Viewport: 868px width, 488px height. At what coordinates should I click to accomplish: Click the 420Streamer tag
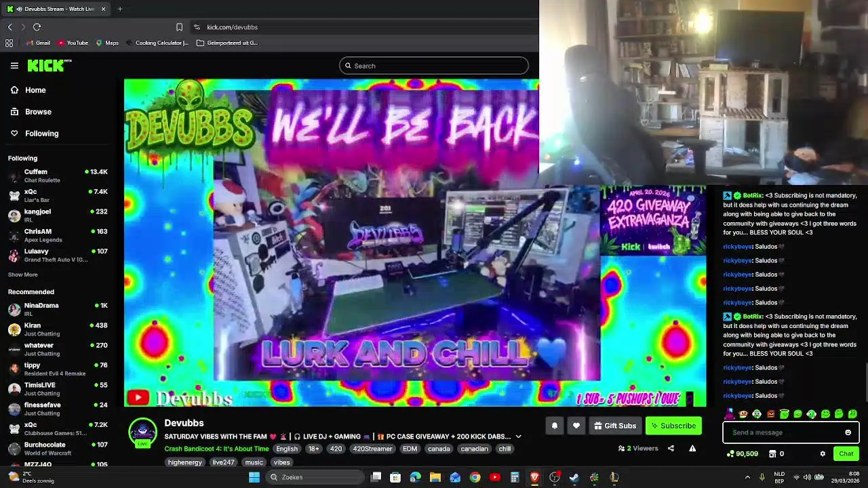click(372, 449)
